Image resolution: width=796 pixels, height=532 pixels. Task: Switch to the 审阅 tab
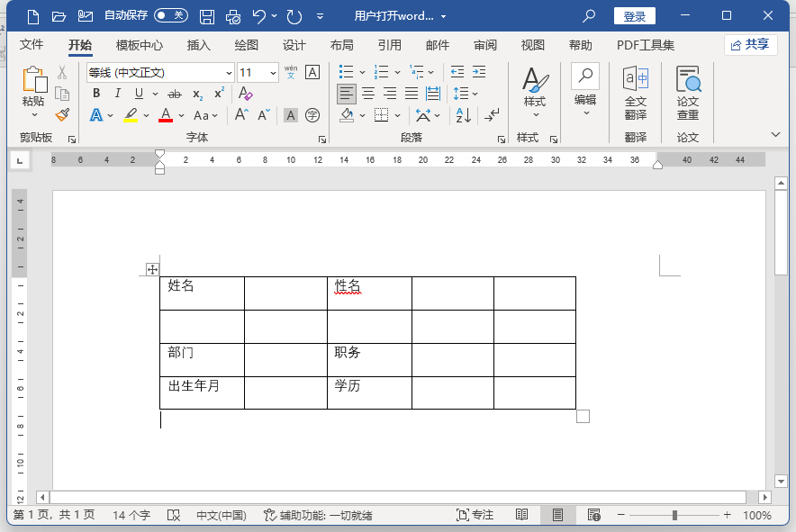coord(485,45)
